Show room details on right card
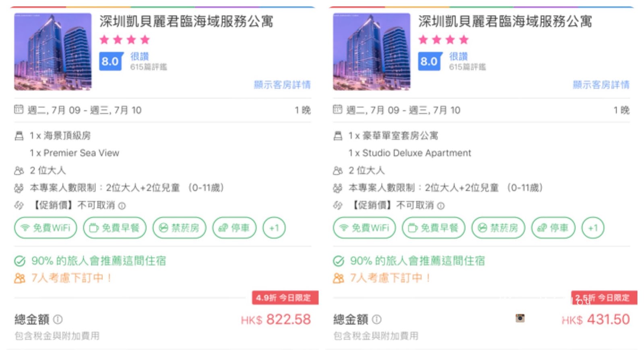Screen dimensions: 644x350 click(601, 84)
